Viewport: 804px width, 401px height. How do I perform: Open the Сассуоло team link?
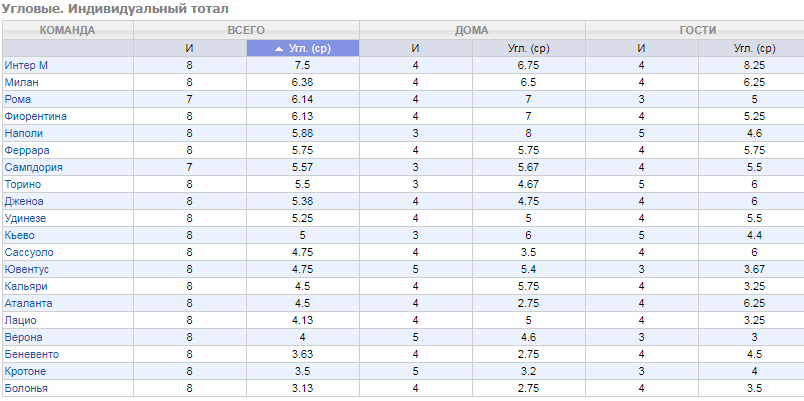coord(29,252)
